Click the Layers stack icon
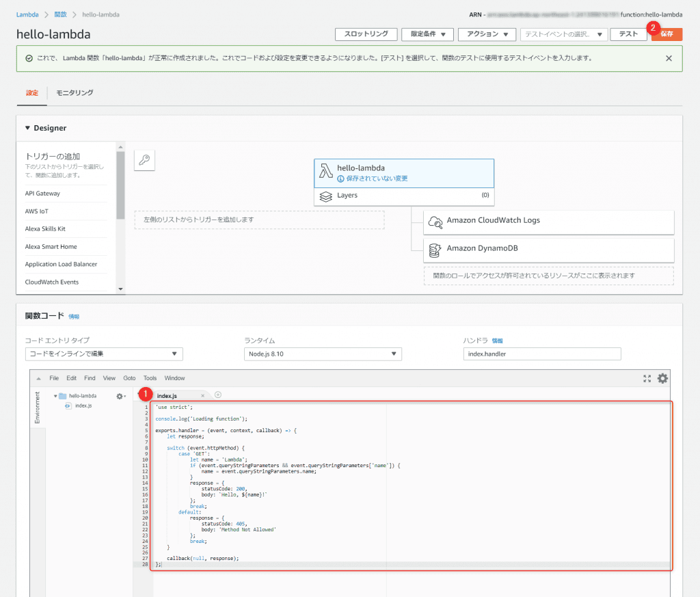 pyautogui.click(x=326, y=196)
